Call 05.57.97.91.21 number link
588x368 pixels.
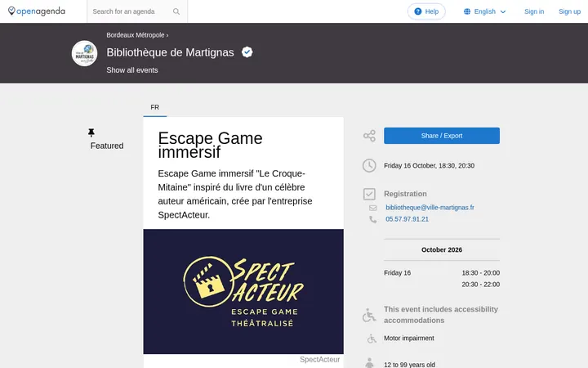coord(407,219)
